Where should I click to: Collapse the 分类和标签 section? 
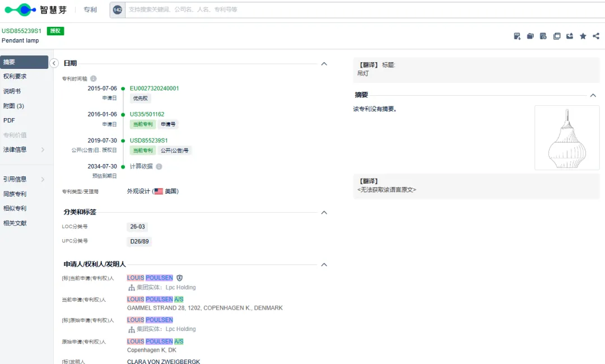324,212
